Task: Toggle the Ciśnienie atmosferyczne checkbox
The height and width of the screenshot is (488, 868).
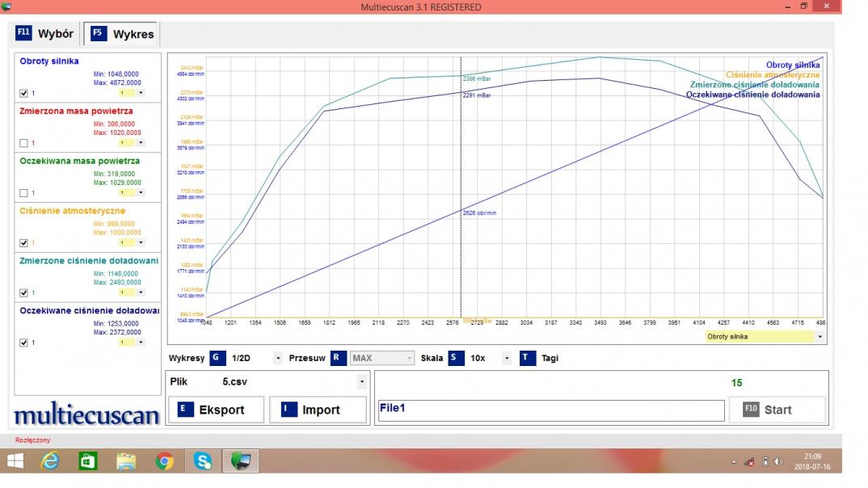Action: [23, 242]
